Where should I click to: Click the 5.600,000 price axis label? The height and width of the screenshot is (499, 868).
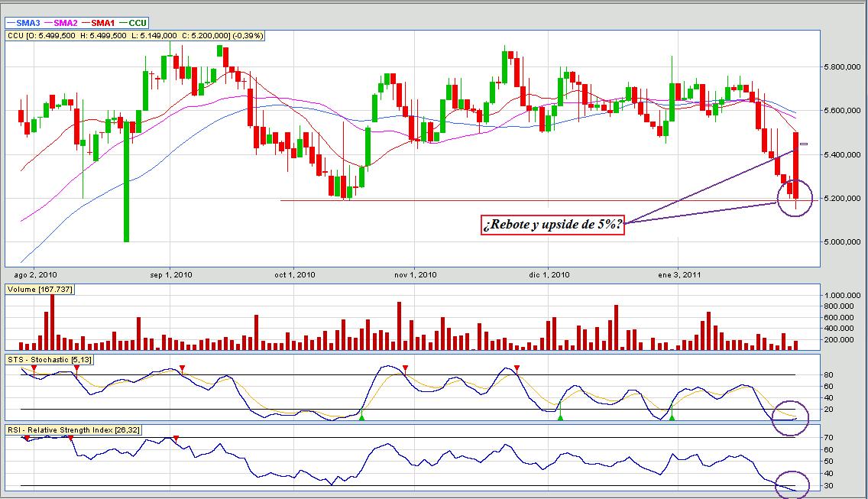tap(842, 111)
